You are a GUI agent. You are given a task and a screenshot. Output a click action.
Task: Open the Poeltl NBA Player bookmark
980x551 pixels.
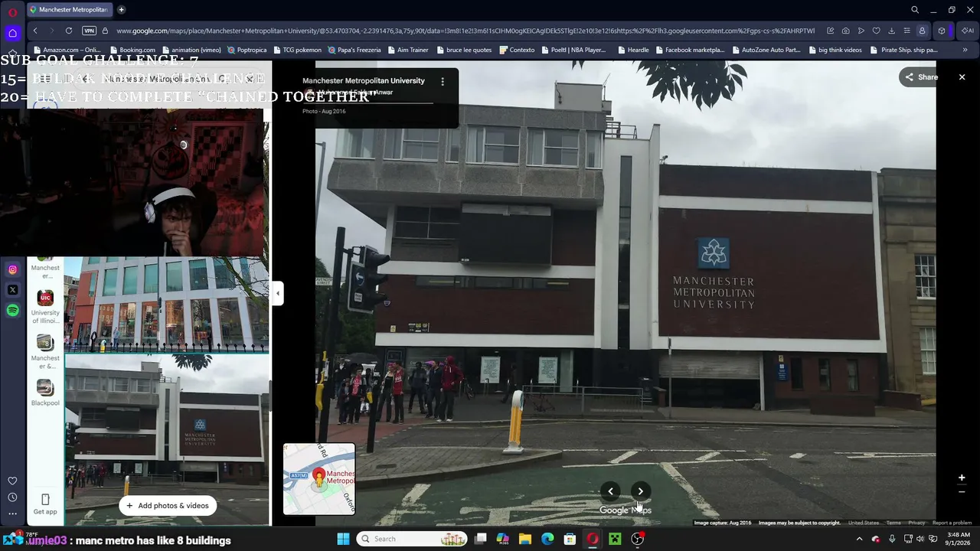(573, 50)
